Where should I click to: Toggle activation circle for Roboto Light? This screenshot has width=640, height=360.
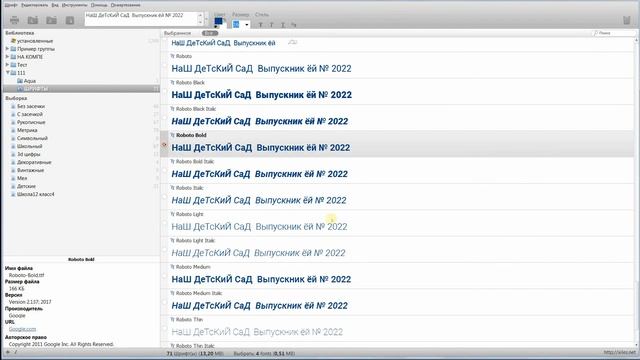pyautogui.click(x=164, y=223)
